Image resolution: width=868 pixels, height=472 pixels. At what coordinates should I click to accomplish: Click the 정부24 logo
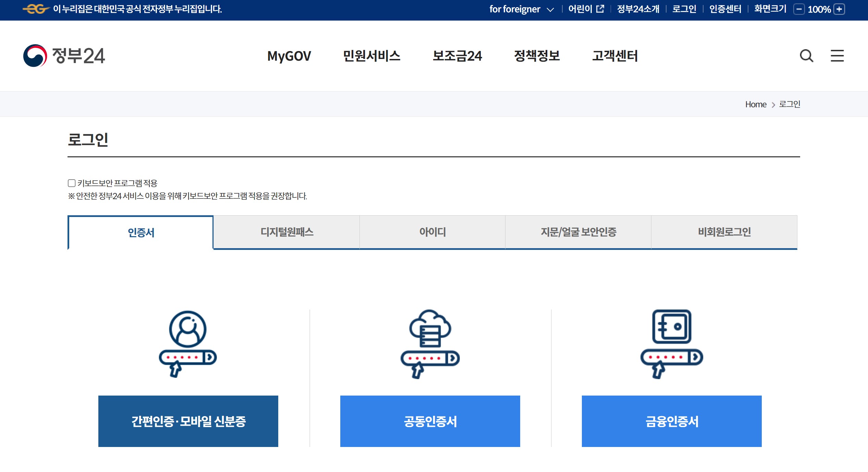(64, 56)
